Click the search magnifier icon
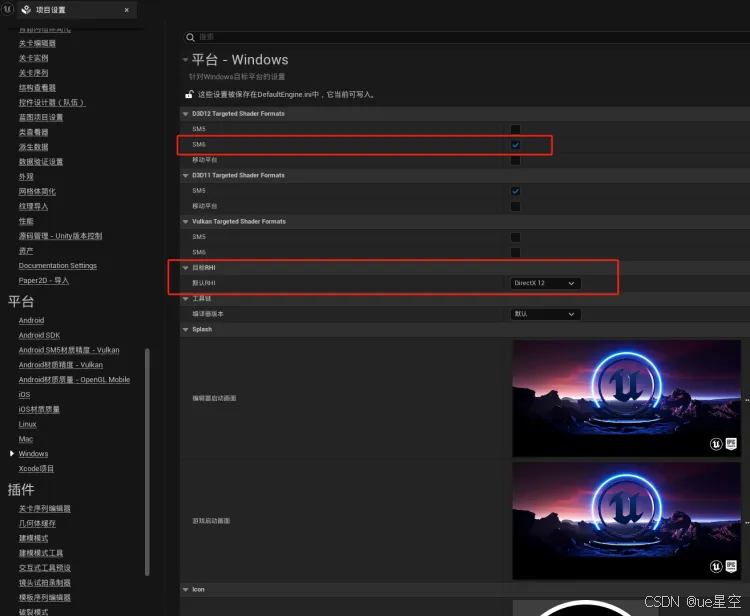This screenshot has height=616, width=750. click(x=190, y=37)
